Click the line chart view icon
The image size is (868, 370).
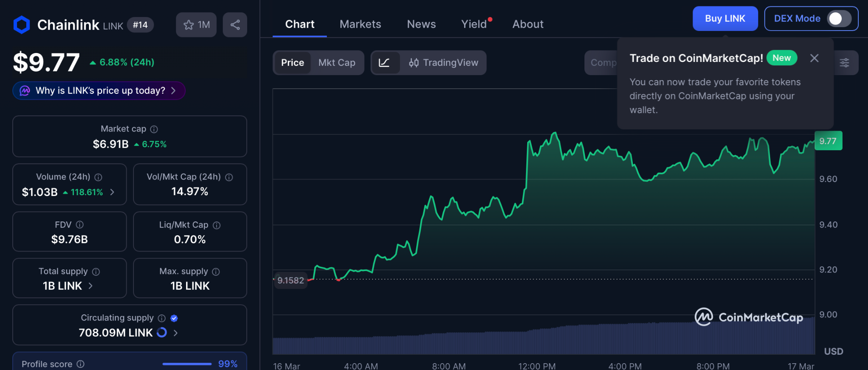coord(384,63)
